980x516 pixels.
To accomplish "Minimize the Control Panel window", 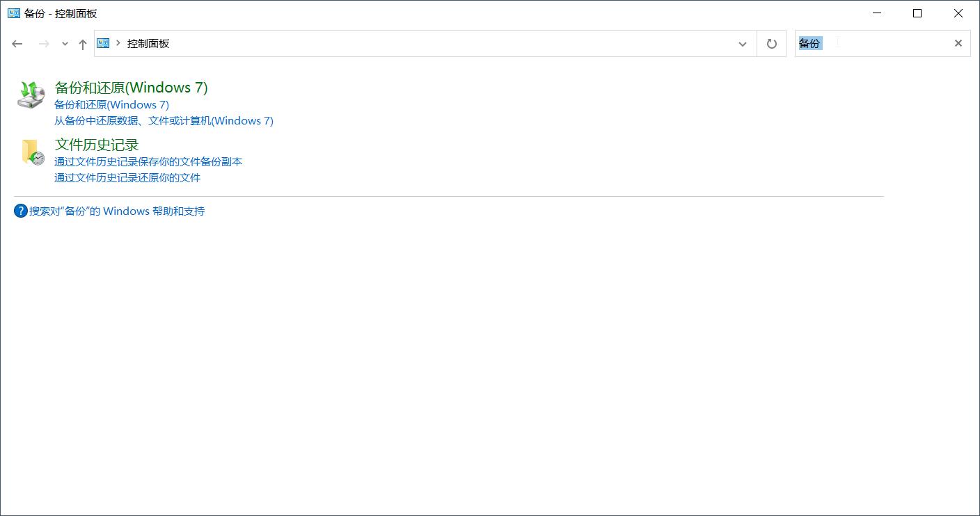I will (x=877, y=13).
